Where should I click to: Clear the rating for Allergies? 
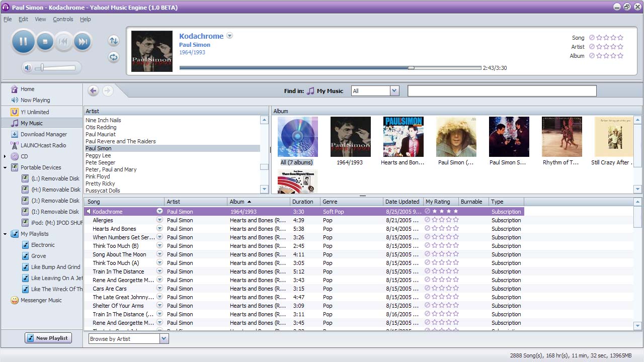pyautogui.click(x=428, y=220)
